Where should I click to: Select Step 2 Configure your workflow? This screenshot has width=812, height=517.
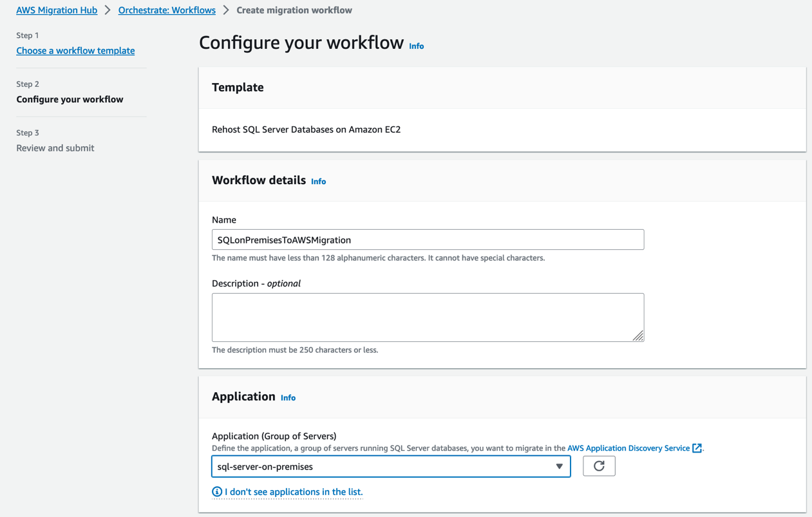click(x=70, y=99)
